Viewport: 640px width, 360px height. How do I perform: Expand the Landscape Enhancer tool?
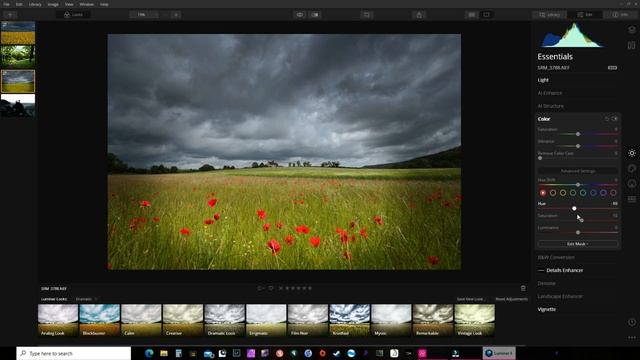point(560,296)
